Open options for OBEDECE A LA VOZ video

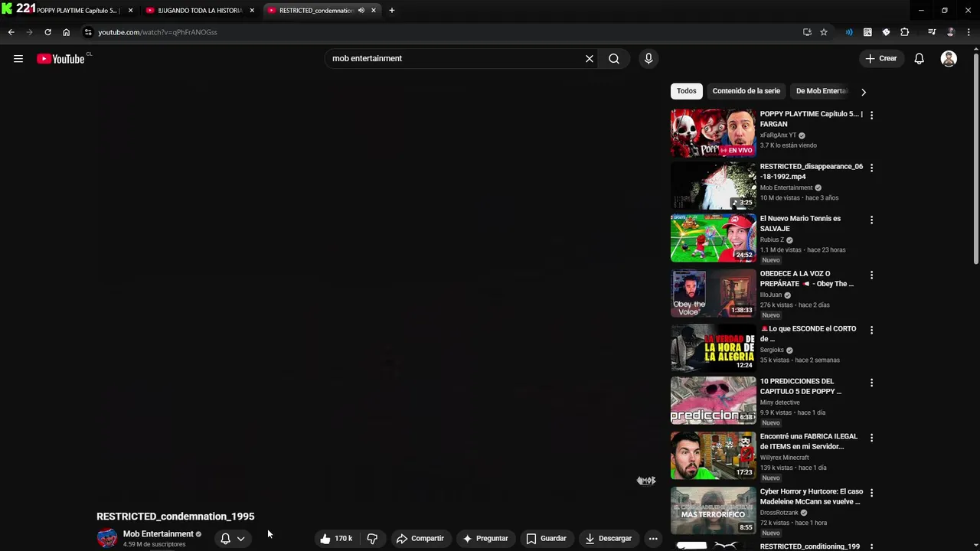point(871,275)
